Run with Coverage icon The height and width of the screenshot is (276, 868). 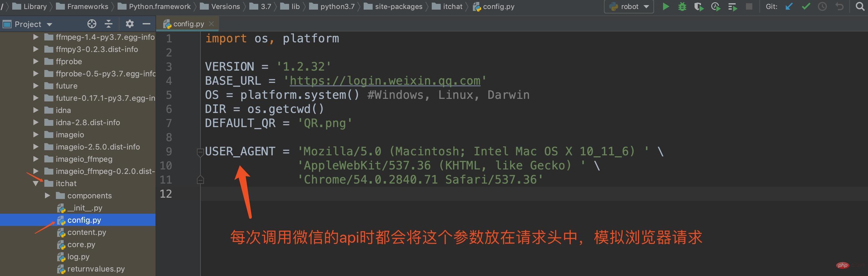tap(698, 6)
